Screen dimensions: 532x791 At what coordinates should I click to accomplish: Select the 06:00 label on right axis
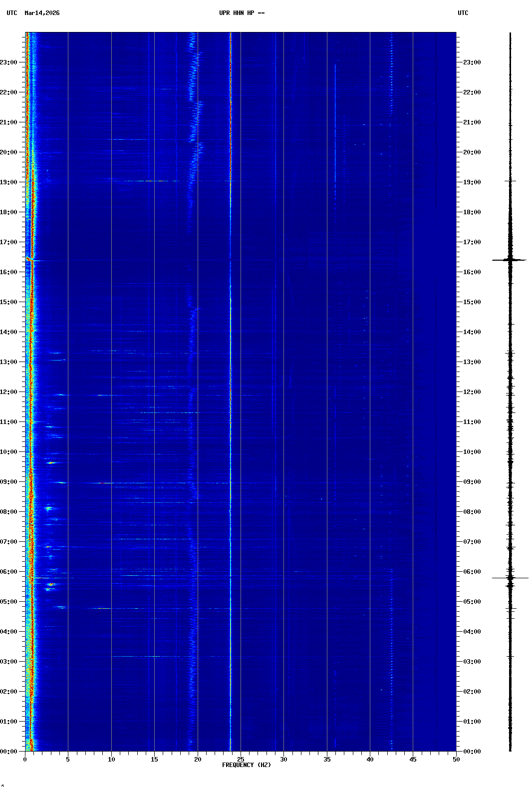472,572
